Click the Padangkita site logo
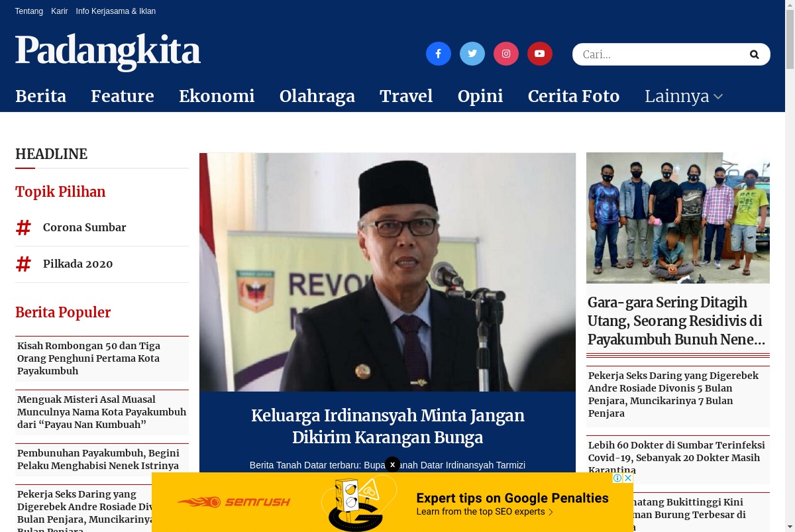Screen dimensions: 795x532 (108, 52)
